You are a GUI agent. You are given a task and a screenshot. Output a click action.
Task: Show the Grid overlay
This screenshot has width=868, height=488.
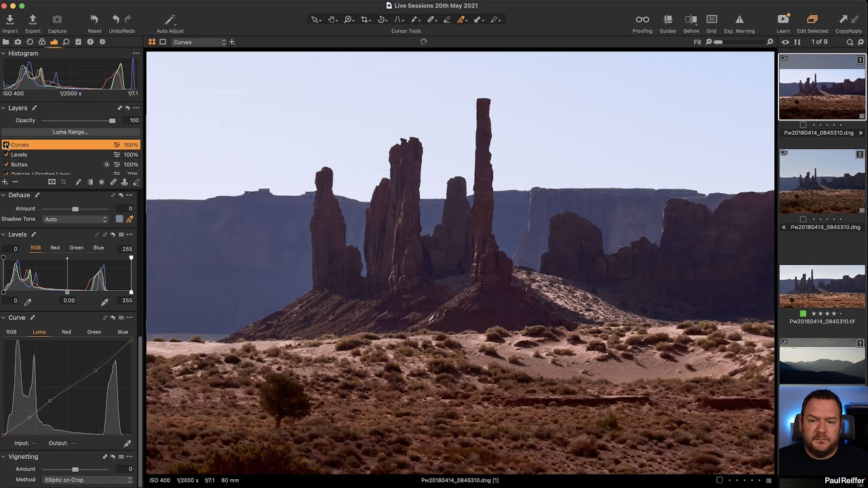(x=711, y=20)
